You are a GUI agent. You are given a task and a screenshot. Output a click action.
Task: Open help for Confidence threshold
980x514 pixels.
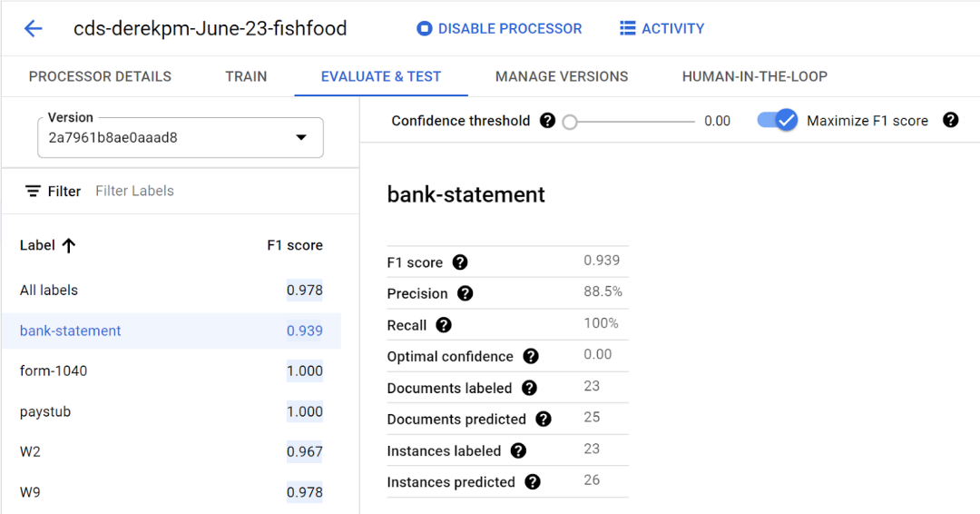(x=547, y=121)
